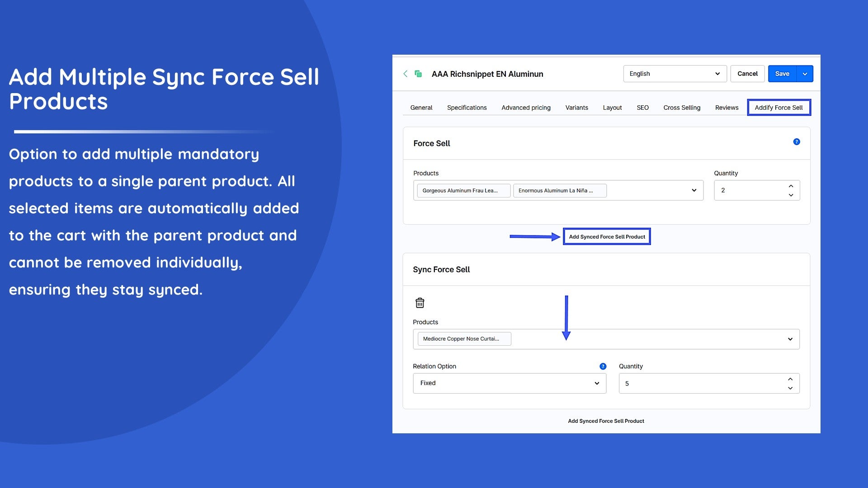Image resolution: width=868 pixels, height=488 pixels.
Task: Expand Sync Force Sell products chevron
Action: (x=790, y=339)
